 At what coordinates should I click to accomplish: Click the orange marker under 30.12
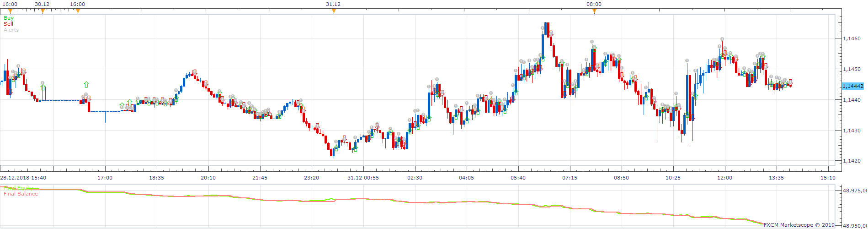43,11
